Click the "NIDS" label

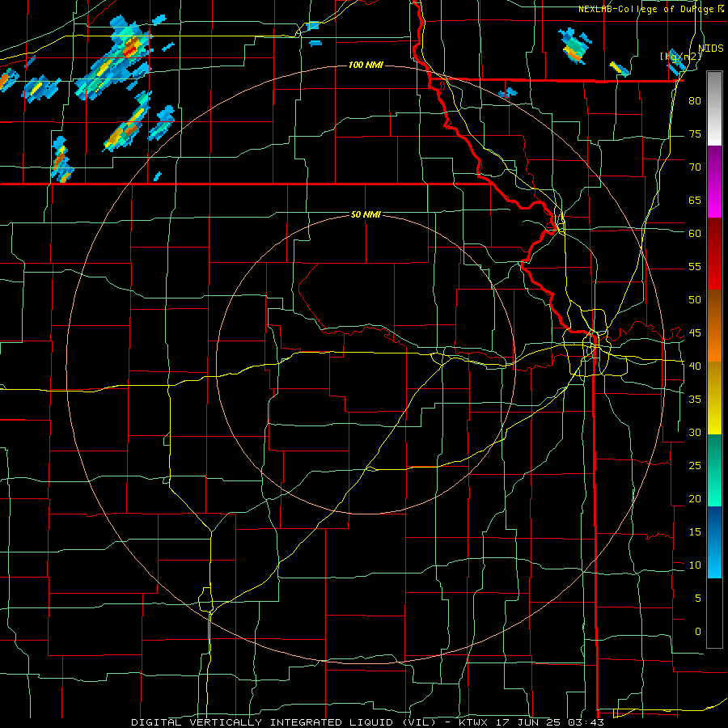711,48
